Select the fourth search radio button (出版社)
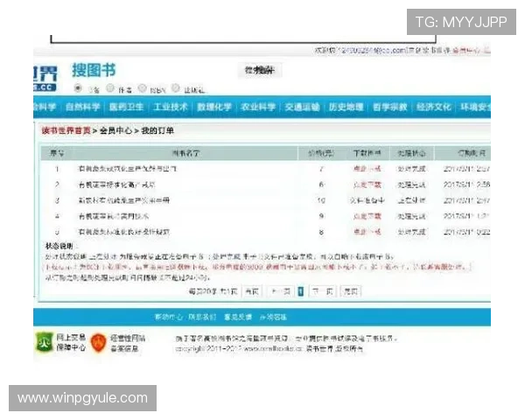This screenshot has height=420, width=525. [x=176, y=88]
